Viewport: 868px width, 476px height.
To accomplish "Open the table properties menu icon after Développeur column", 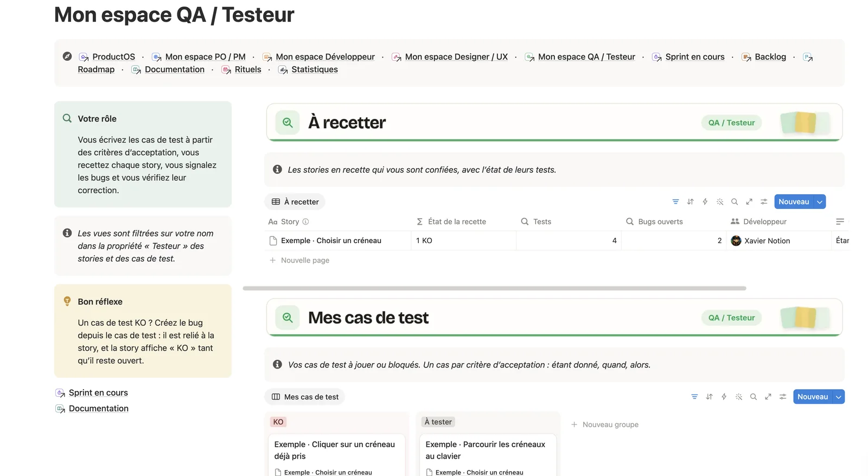I will (840, 221).
